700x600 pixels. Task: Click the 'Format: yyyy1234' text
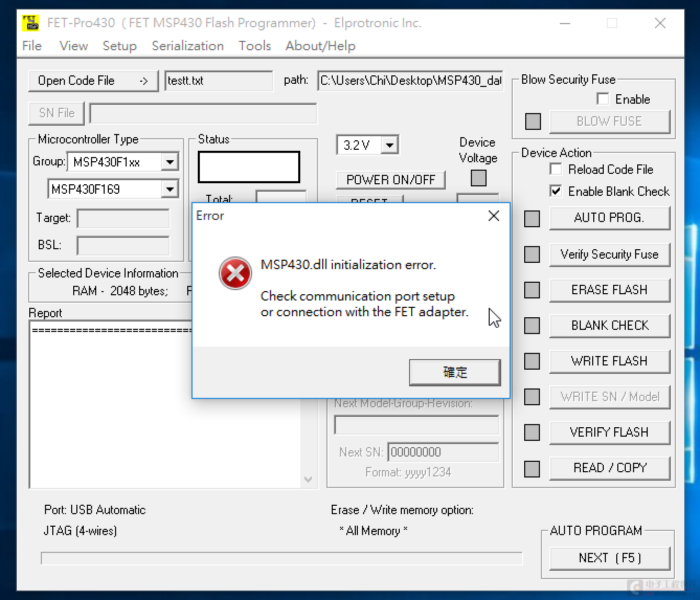(408, 472)
